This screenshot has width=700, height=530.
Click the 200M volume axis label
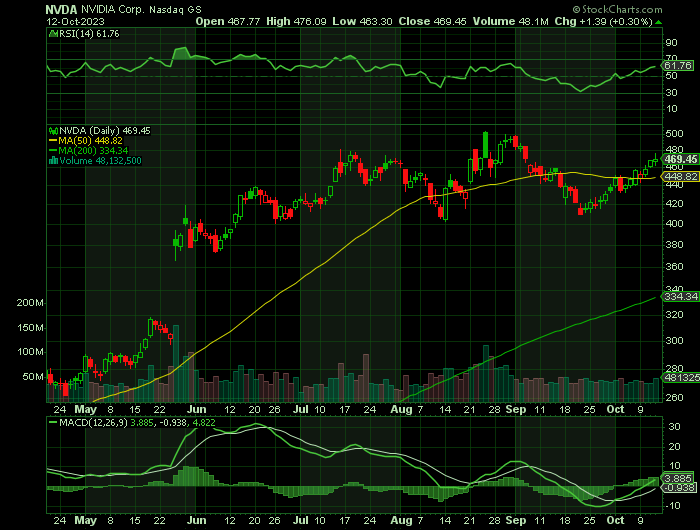tap(30, 303)
